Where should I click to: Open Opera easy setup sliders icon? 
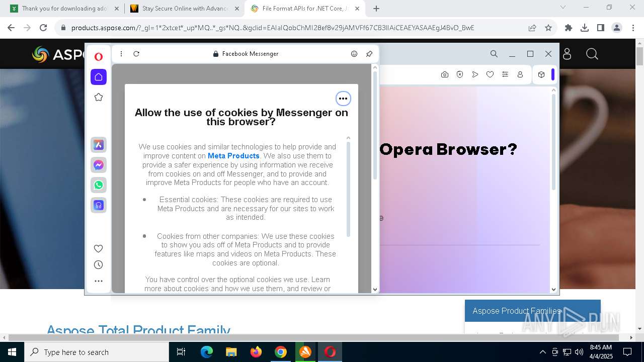coord(505,74)
